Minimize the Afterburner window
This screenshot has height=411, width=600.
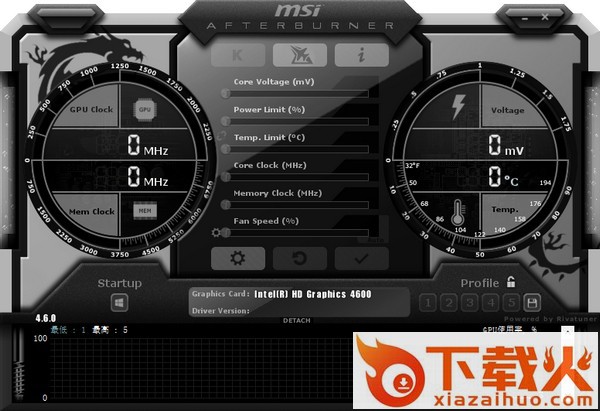(x=525, y=18)
